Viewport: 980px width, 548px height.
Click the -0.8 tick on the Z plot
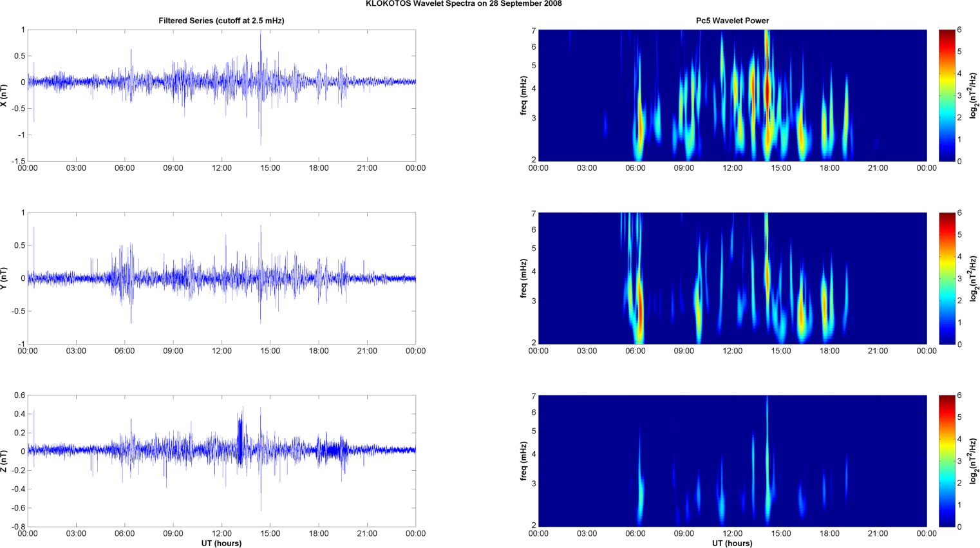coord(18,527)
